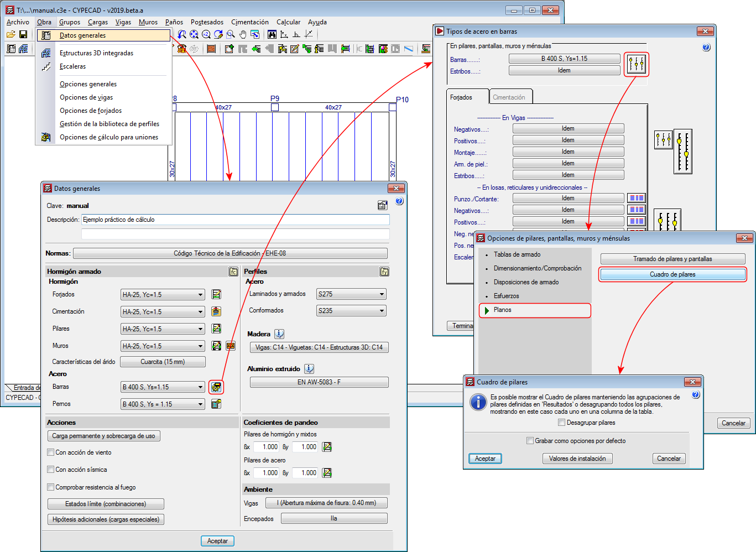Click Valores de instalación button
Image resolution: width=756 pixels, height=552 pixels.
click(x=577, y=459)
